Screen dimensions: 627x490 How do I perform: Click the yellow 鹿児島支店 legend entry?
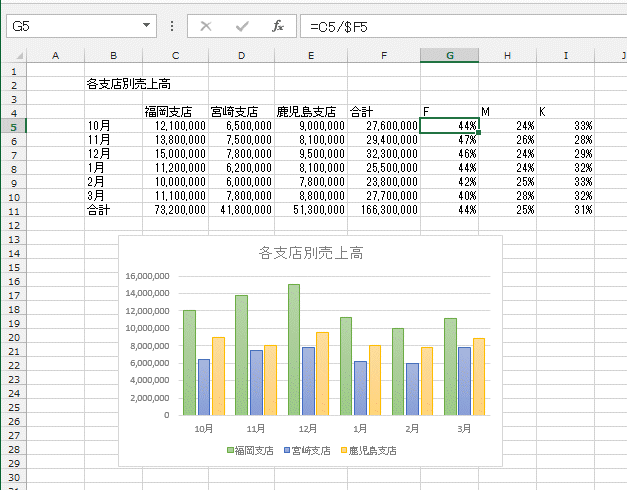point(369,451)
